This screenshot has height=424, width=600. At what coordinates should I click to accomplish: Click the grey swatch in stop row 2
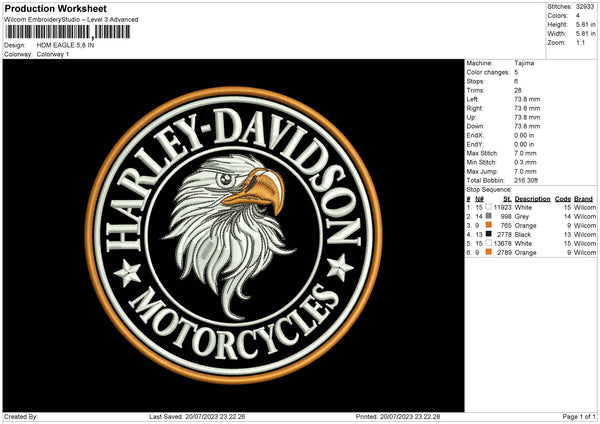pos(488,216)
